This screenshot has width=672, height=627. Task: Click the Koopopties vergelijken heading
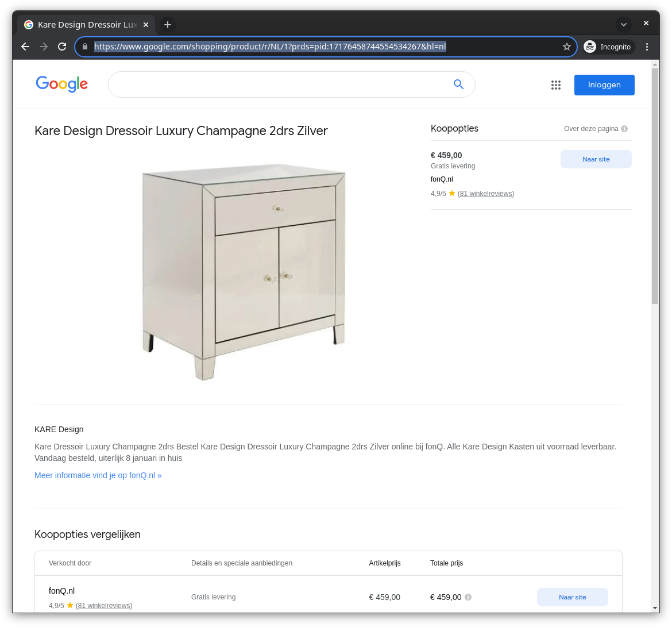(x=87, y=534)
